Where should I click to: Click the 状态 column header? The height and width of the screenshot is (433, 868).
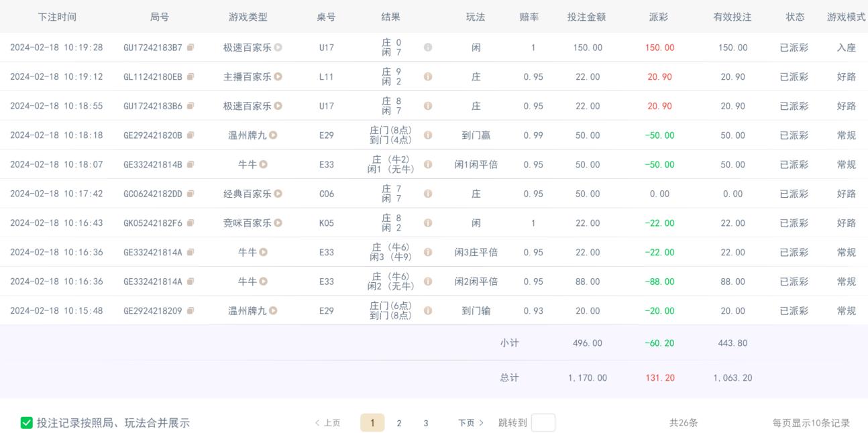796,17
